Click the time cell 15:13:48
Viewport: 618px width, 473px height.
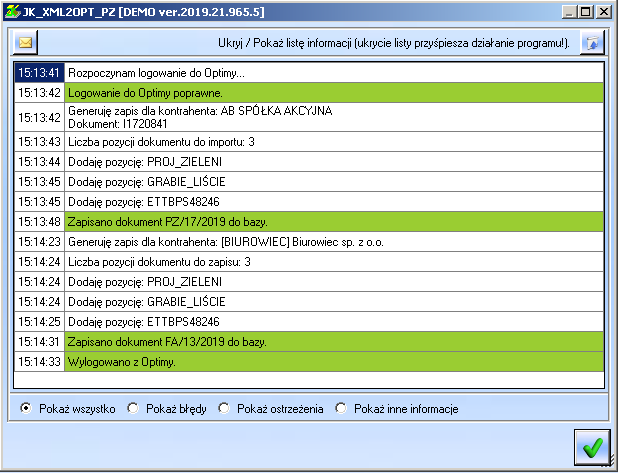pyautogui.click(x=39, y=222)
